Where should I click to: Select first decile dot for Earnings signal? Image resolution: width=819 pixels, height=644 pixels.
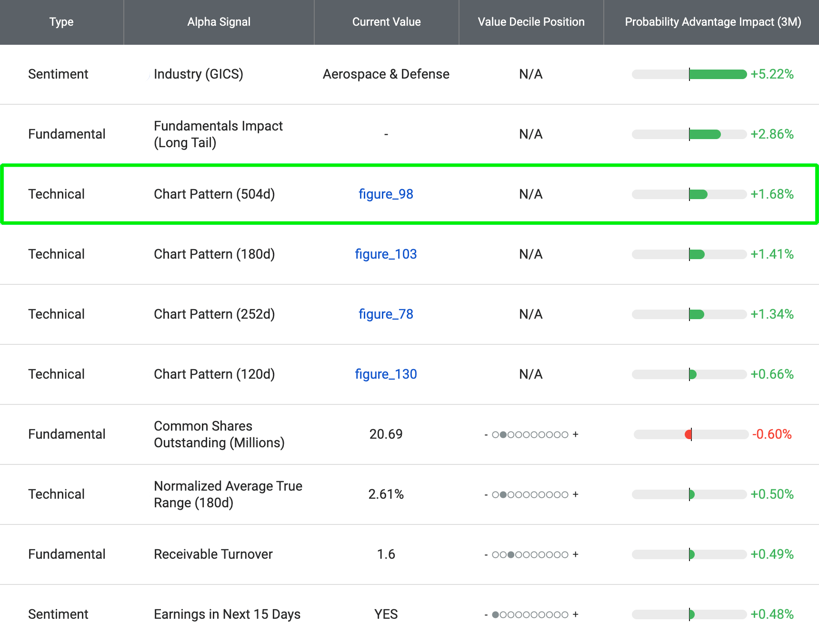pos(495,614)
